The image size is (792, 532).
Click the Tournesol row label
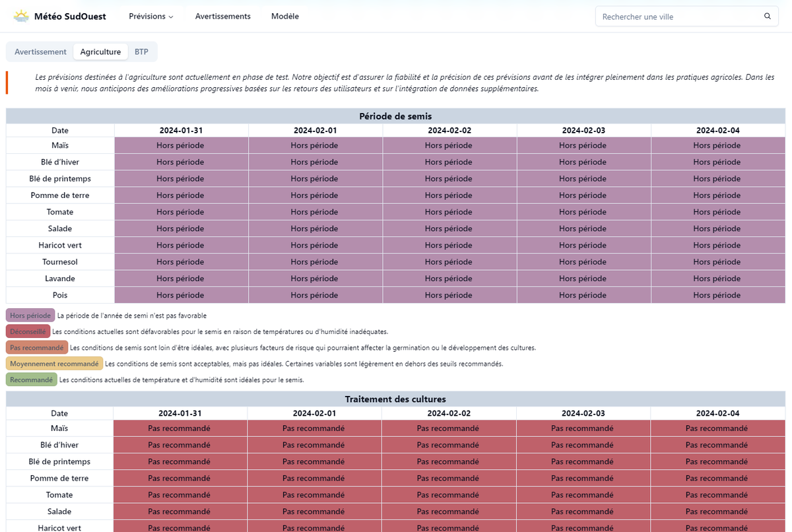coord(59,261)
